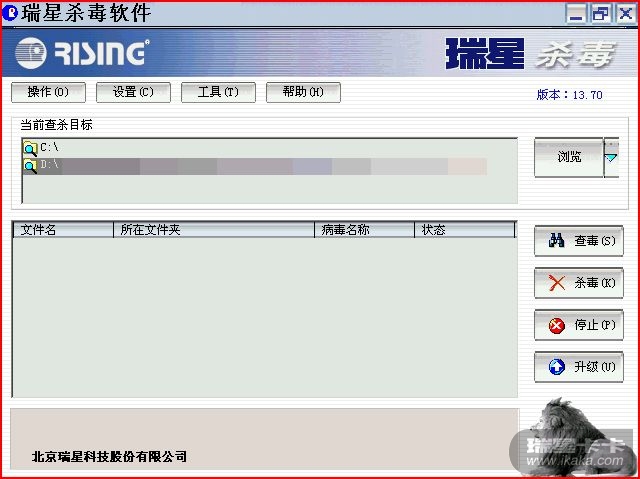Minimize the 瑞星杀毒软件 window
Image resolution: width=640 pixels, height=479 pixels.
[576, 13]
